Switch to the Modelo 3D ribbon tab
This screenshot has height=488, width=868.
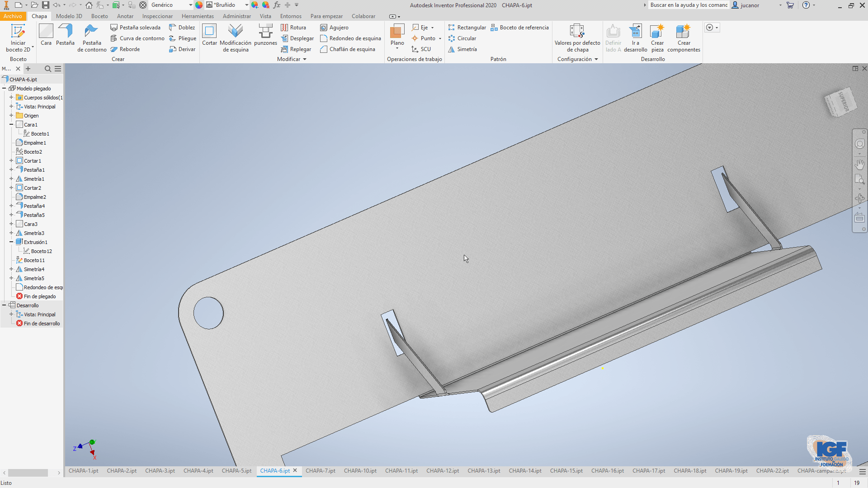point(69,16)
